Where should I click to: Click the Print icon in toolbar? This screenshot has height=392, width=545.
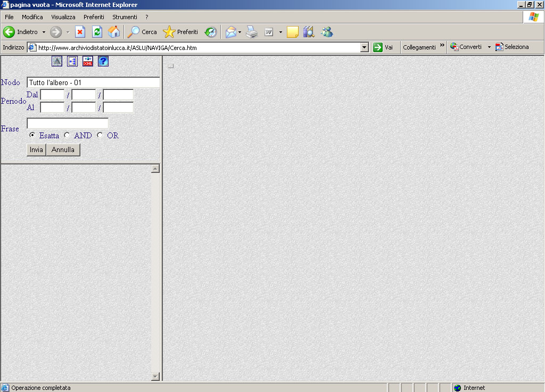tap(252, 32)
